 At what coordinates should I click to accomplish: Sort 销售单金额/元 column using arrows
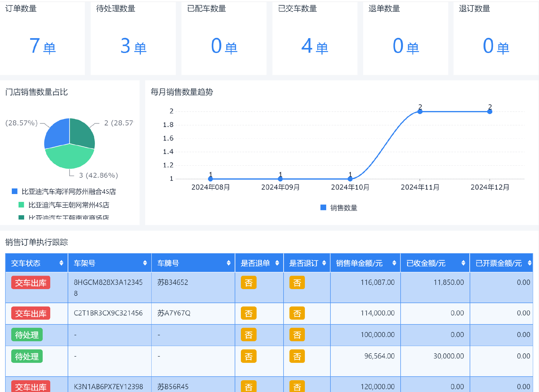[394, 263]
